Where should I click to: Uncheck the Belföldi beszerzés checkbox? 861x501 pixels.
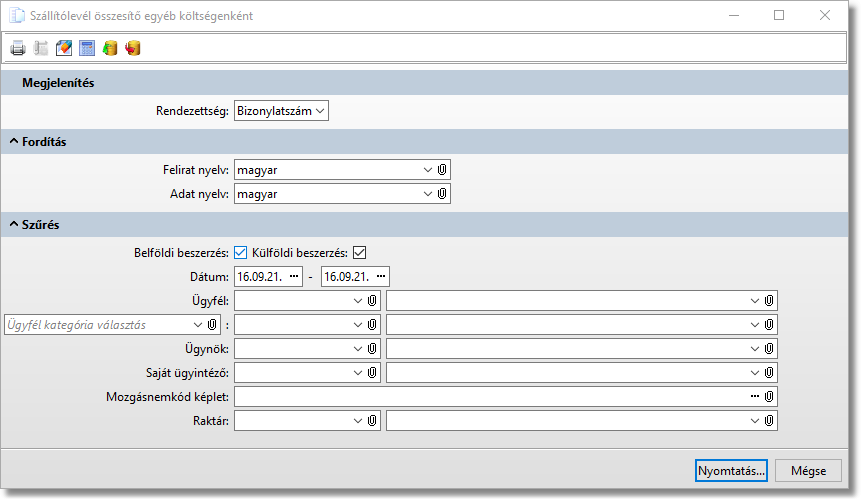240,252
